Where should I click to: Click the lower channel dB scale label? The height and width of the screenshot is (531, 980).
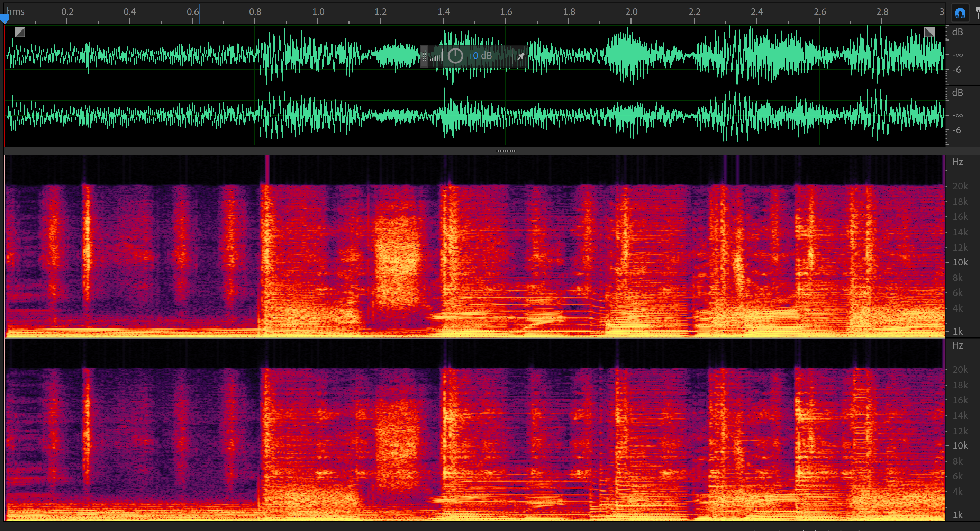[x=957, y=92]
